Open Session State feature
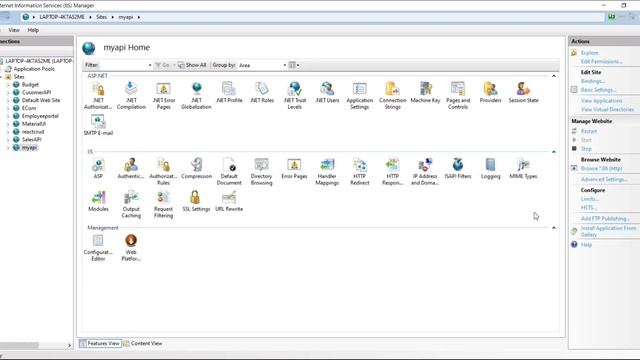The image size is (640, 360). [x=523, y=92]
